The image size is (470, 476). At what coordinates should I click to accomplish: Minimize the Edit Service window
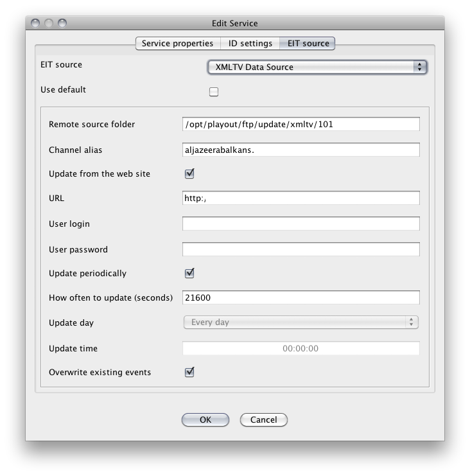pyautogui.click(x=49, y=23)
